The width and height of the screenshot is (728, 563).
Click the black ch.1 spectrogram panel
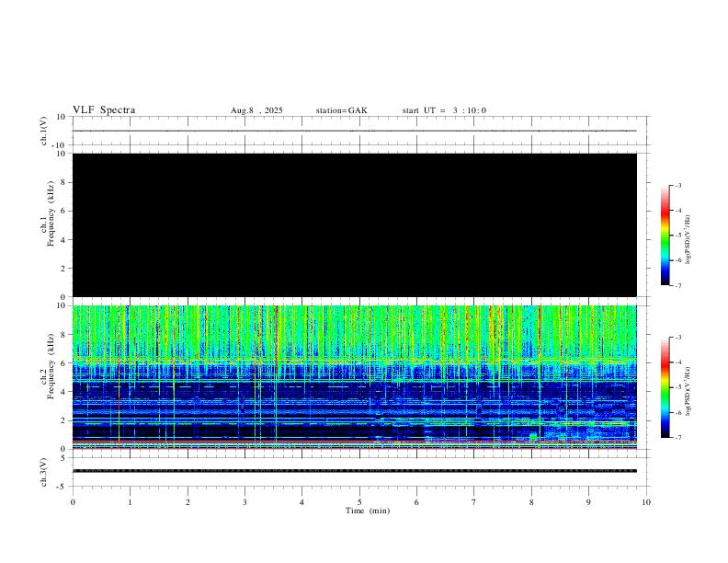click(x=355, y=224)
